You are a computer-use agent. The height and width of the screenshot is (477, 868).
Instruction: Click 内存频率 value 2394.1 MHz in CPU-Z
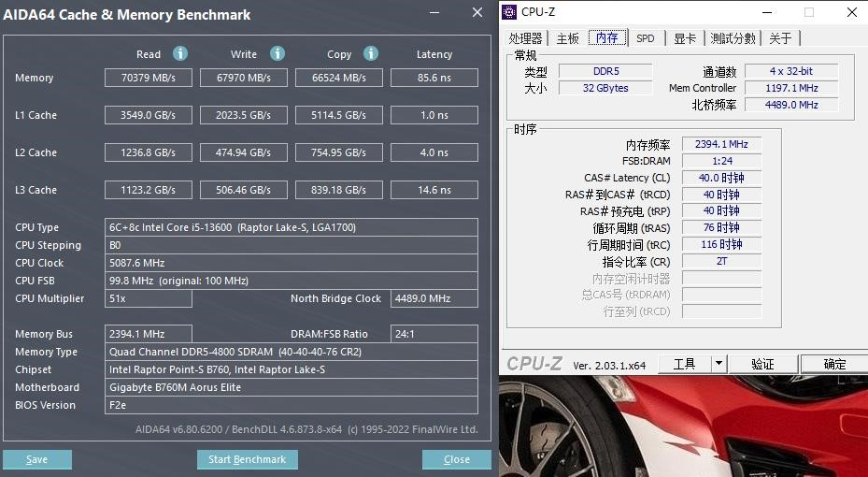click(722, 144)
